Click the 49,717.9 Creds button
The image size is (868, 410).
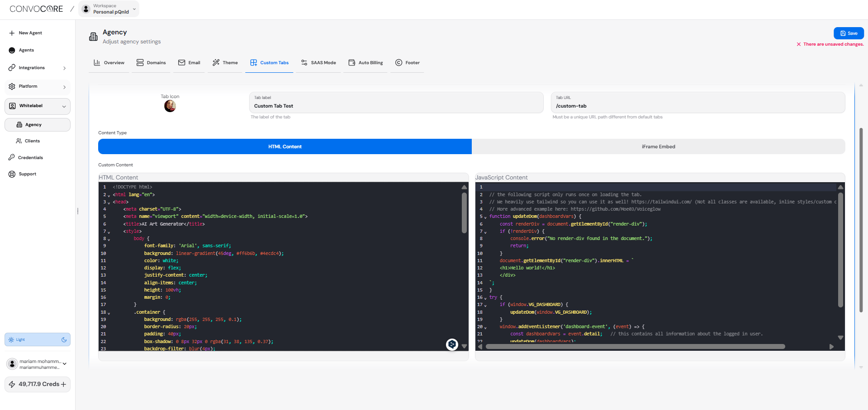tap(38, 384)
